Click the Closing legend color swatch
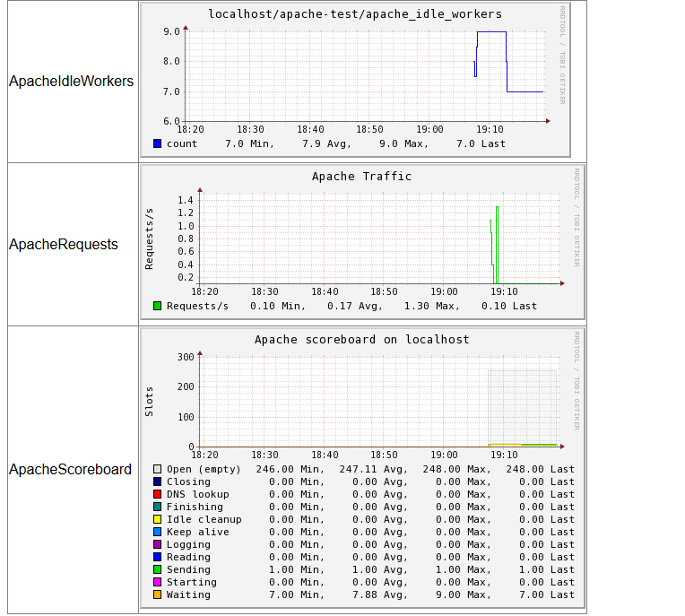 tap(157, 482)
